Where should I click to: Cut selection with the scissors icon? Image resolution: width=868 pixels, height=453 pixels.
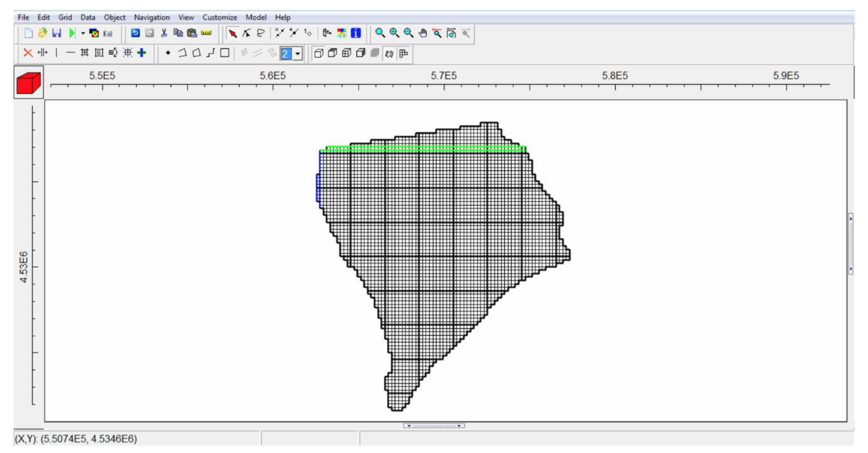tap(164, 33)
